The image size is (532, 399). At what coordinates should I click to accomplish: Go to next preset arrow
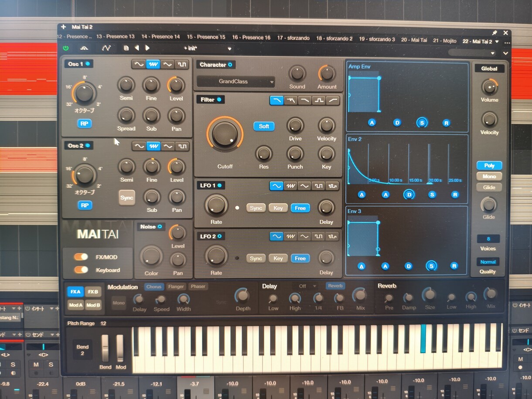click(147, 48)
